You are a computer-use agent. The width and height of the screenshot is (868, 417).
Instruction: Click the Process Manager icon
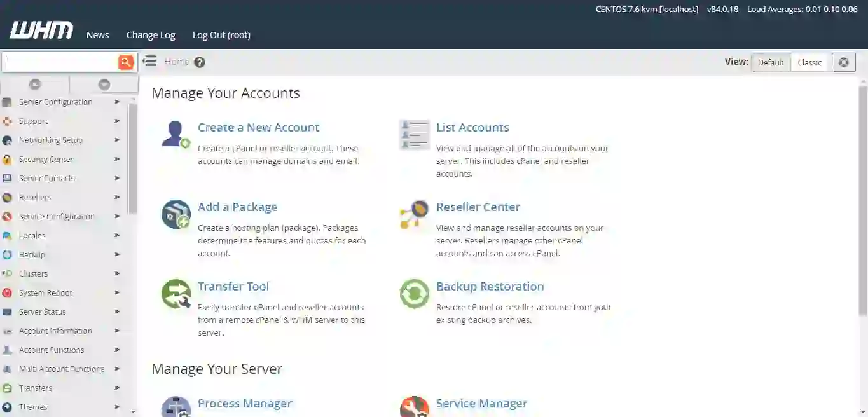(x=176, y=407)
